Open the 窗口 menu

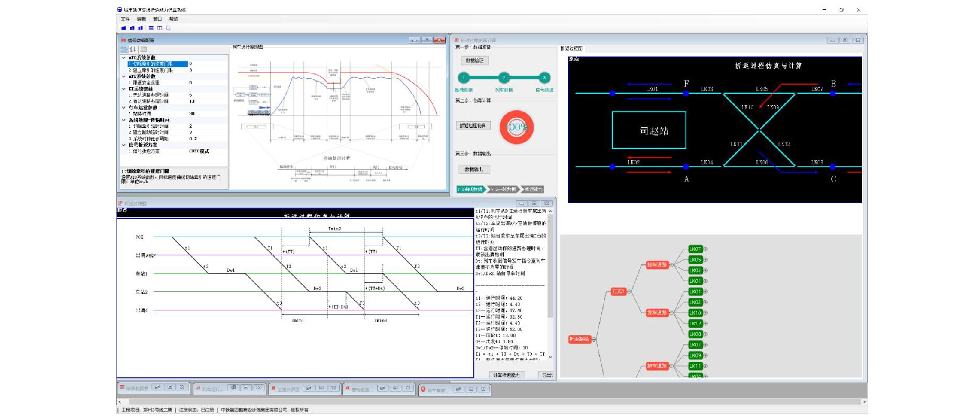click(157, 19)
